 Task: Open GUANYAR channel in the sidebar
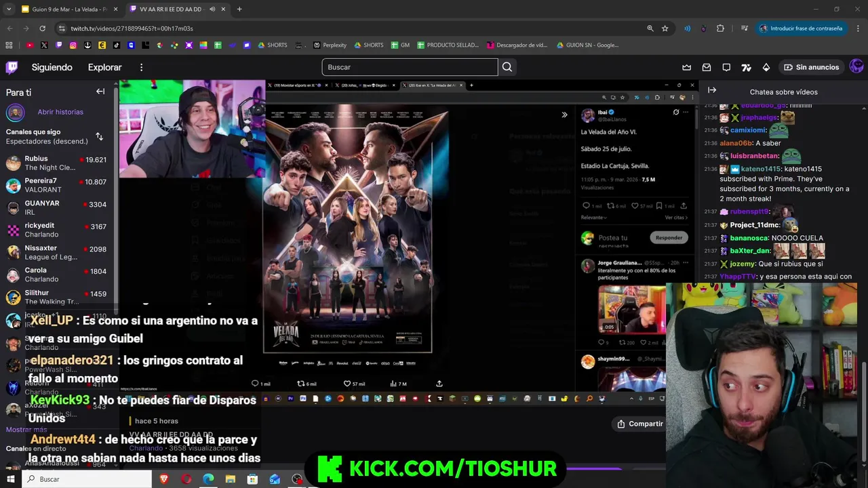[x=56, y=207]
